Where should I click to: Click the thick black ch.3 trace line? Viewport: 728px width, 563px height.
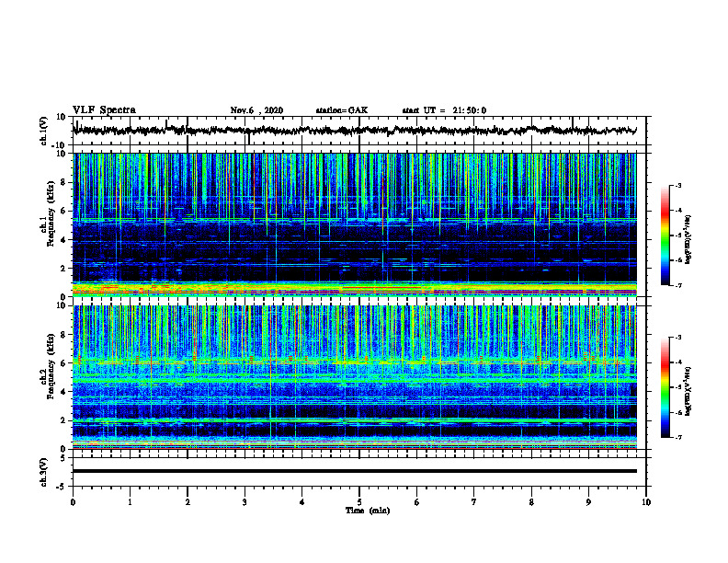click(354, 471)
